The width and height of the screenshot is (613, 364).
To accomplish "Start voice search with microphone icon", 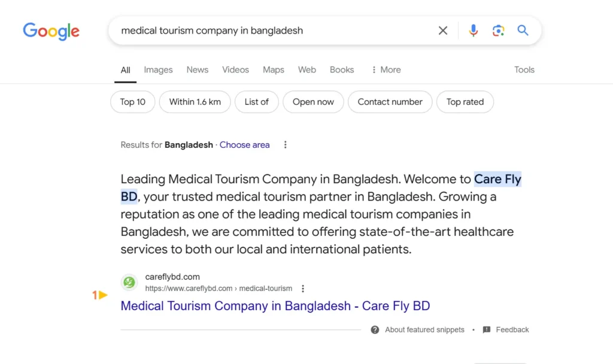I will tap(474, 31).
